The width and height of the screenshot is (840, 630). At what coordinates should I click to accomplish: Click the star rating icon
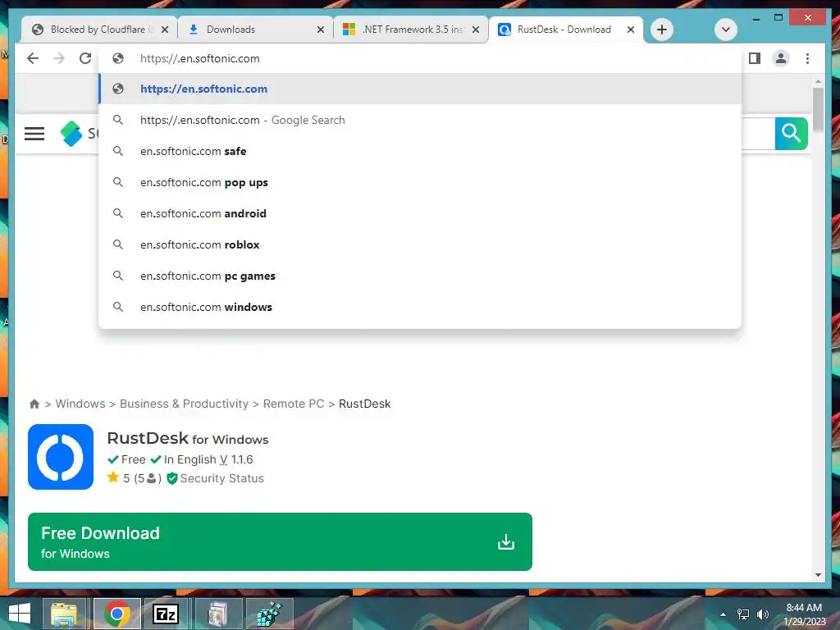[113, 477]
